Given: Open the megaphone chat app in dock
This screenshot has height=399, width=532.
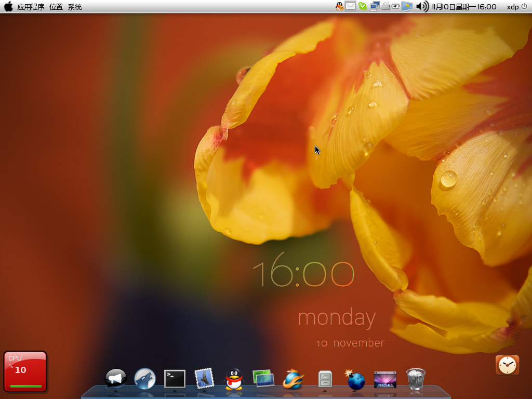Looking at the screenshot, I should click(x=116, y=378).
